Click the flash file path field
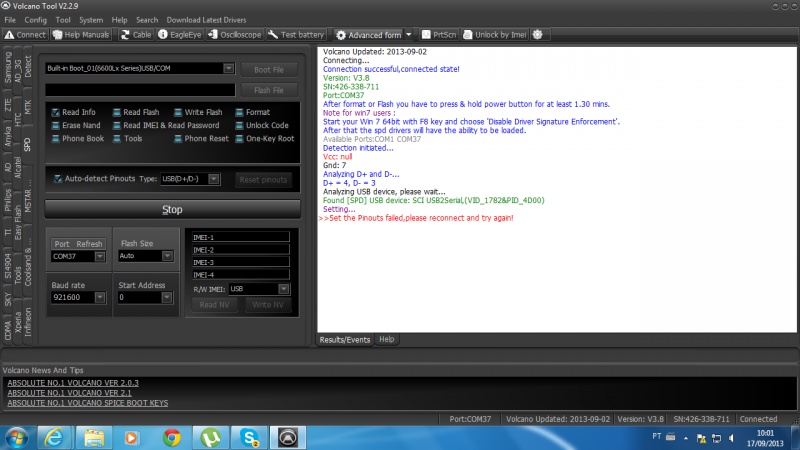This screenshot has width=800, height=450. [x=140, y=90]
